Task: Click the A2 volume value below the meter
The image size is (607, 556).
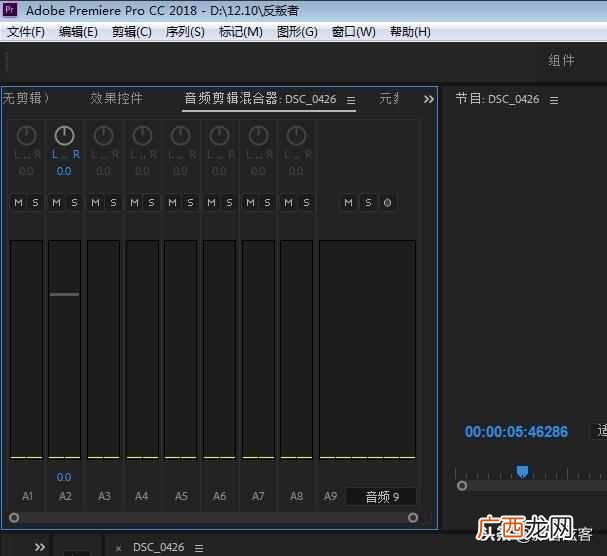Action: tap(64, 477)
